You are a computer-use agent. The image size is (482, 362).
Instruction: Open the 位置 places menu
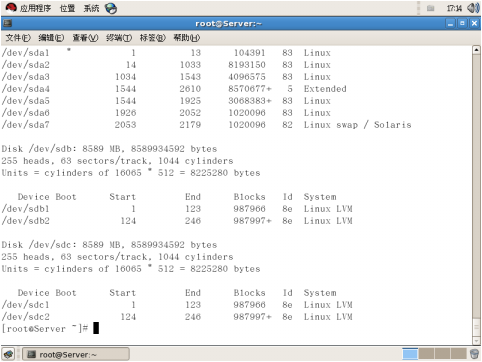click(x=67, y=8)
